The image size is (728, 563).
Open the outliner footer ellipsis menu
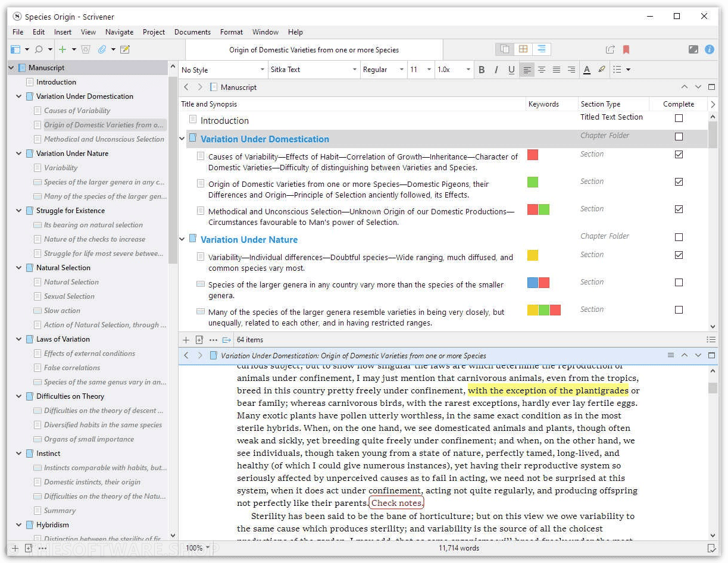[213, 340]
